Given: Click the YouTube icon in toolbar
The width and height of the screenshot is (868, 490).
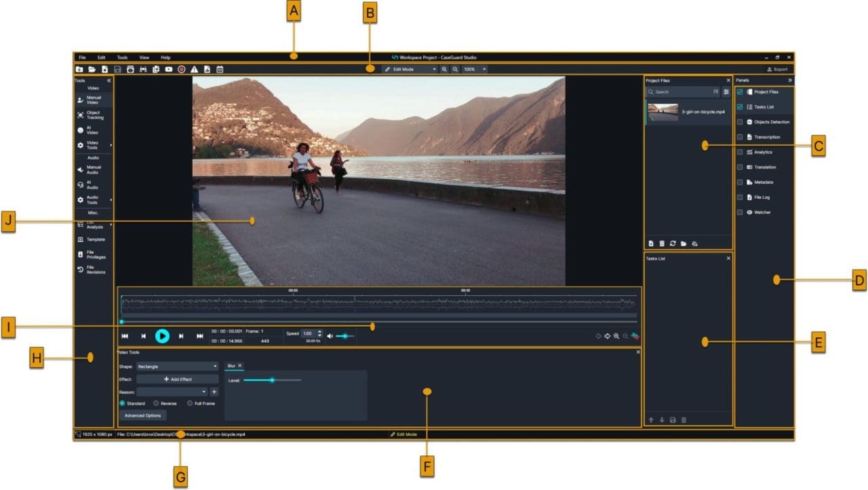Looking at the screenshot, I should (168, 69).
